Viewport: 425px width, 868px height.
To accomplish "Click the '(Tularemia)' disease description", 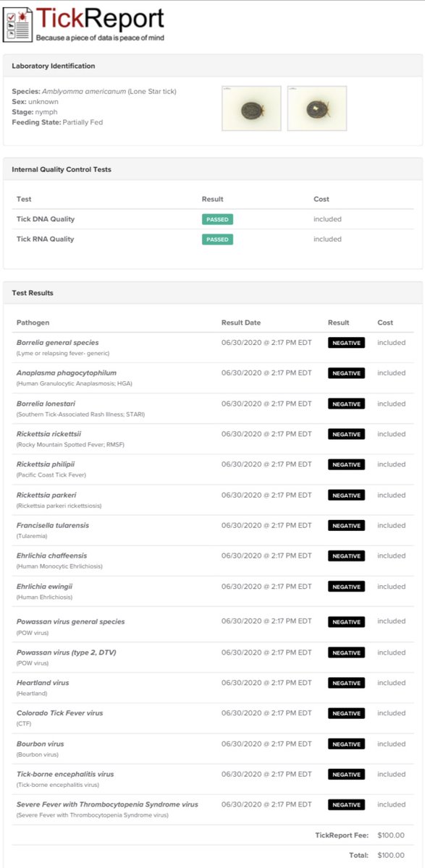I will (33, 536).
